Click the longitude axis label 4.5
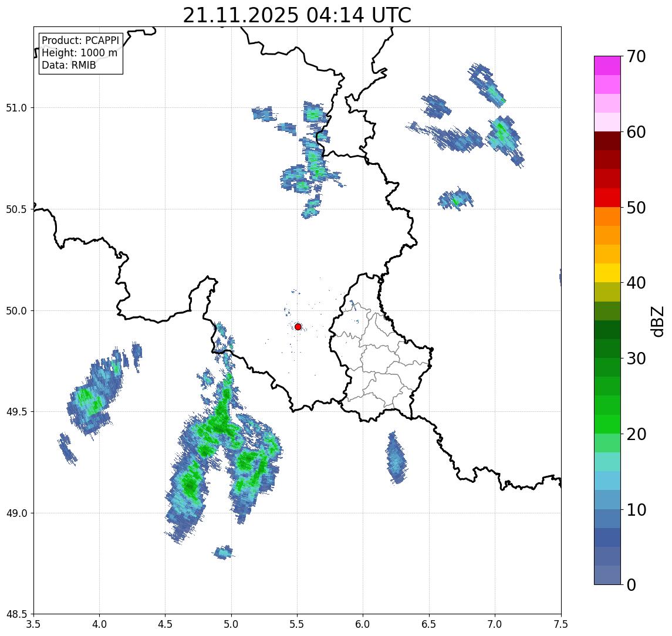The image size is (672, 636). pyautogui.click(x=166, y=624)
